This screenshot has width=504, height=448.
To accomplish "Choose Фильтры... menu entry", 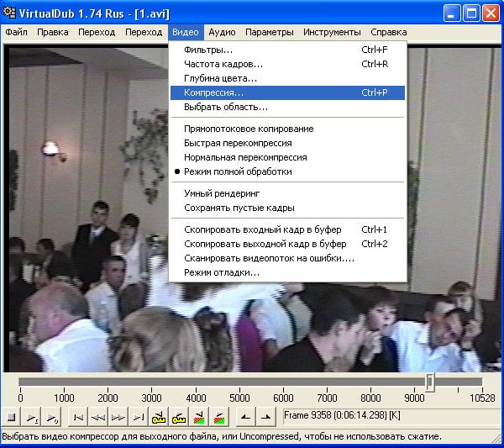I will (207, 50).
